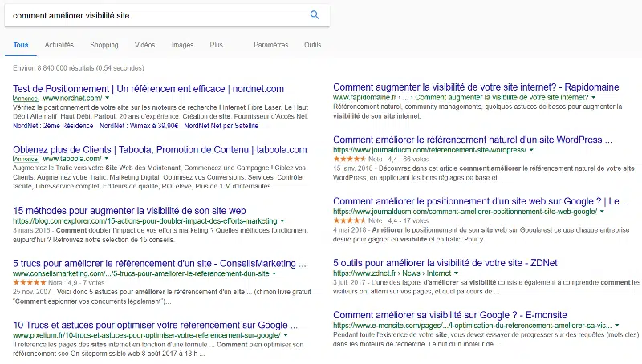Expand the Plus menu

[x=216, y=46]
